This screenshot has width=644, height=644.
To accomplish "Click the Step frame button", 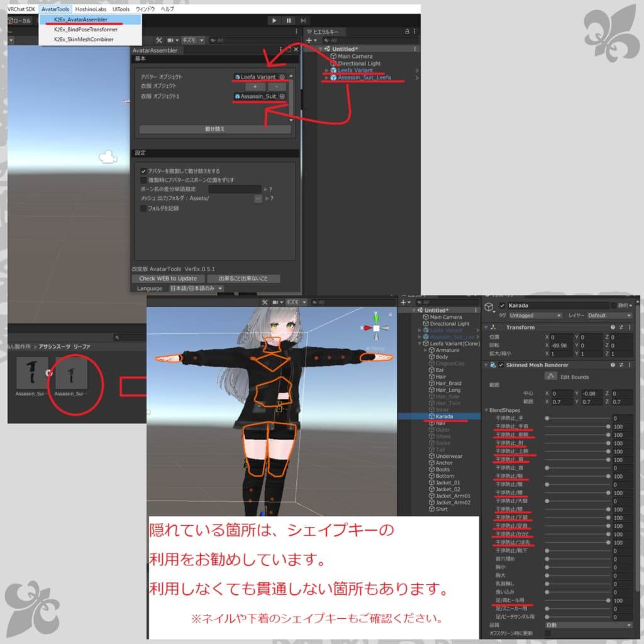I will tap(303, 21).
